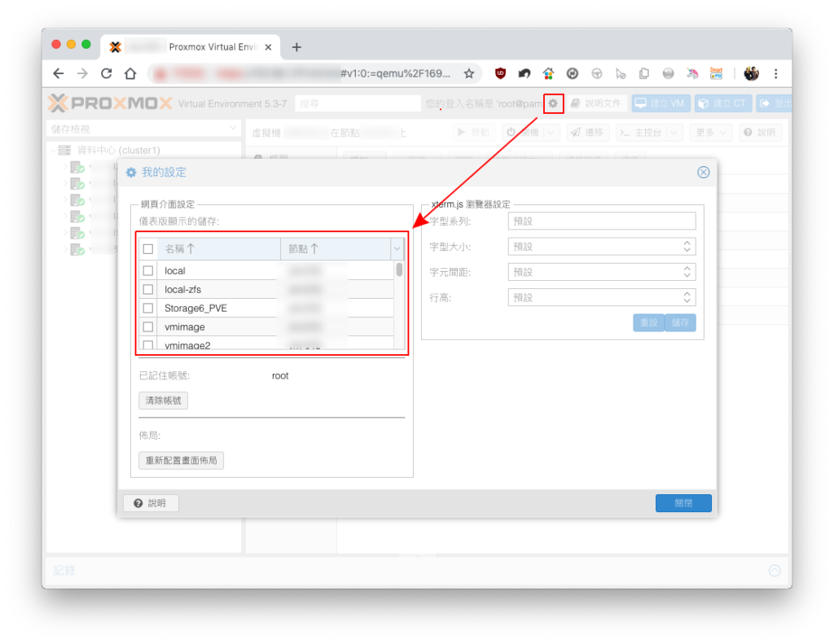Focus the 字型系列 font family field

click(602, 221)
